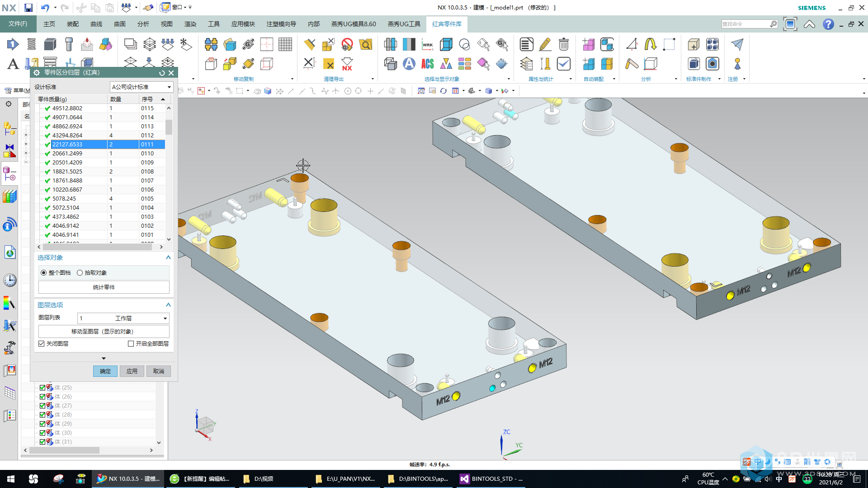The height and width of the screenshot is (488, 868).
Task: Uncheck the 体 (26) item checkbox
Action: coord(42,397)
